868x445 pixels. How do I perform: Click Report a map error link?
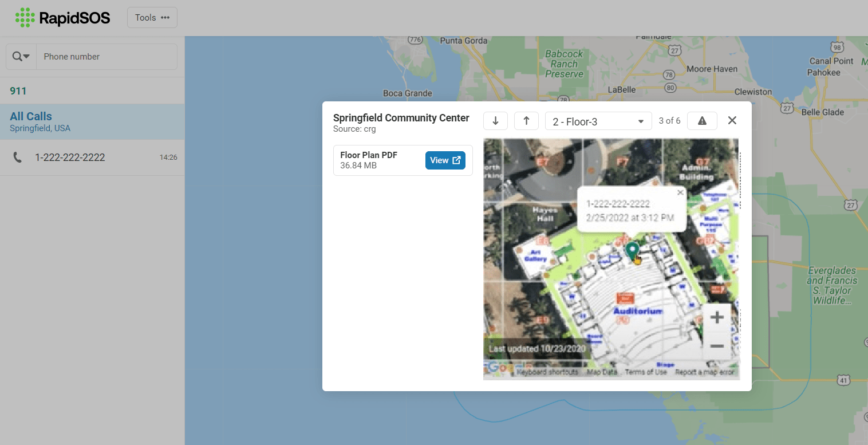(704, 372)
